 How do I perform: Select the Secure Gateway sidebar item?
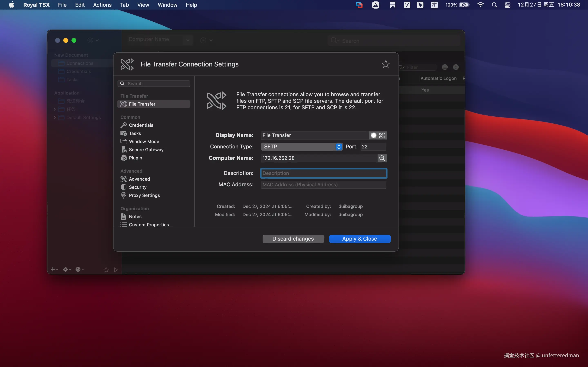[x=146, y=149]
